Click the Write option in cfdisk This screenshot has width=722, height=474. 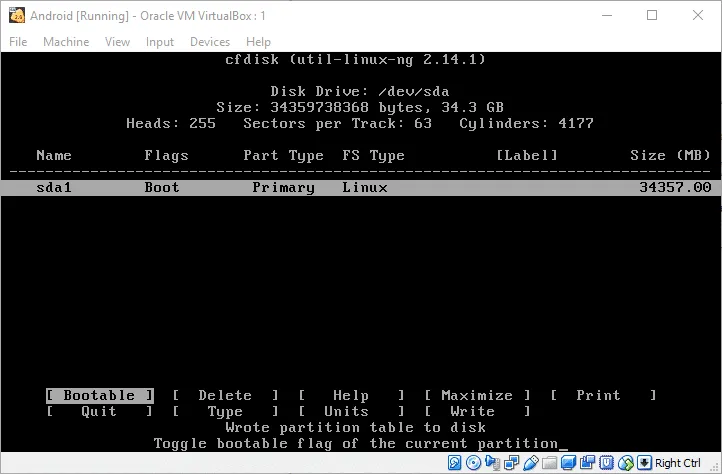(472, 411)
